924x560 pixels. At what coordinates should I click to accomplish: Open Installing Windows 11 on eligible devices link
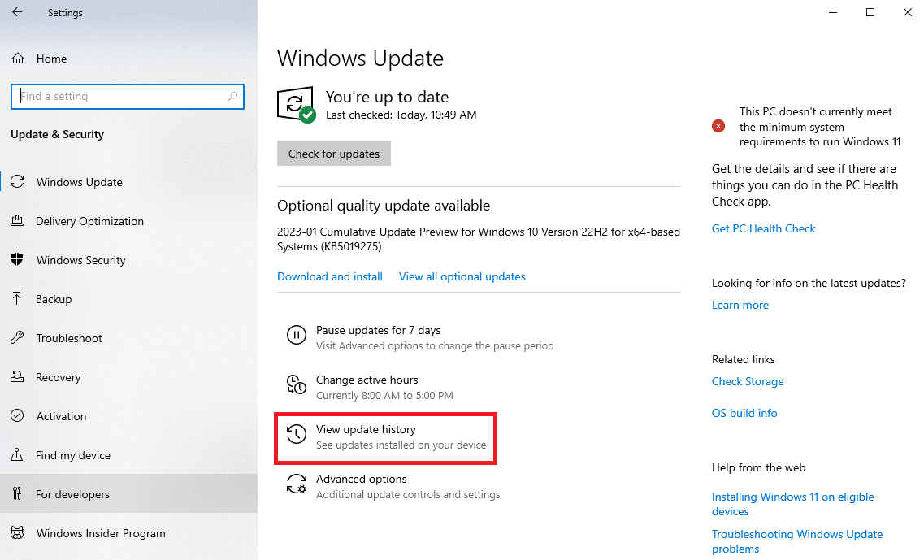tap(792, 504)
